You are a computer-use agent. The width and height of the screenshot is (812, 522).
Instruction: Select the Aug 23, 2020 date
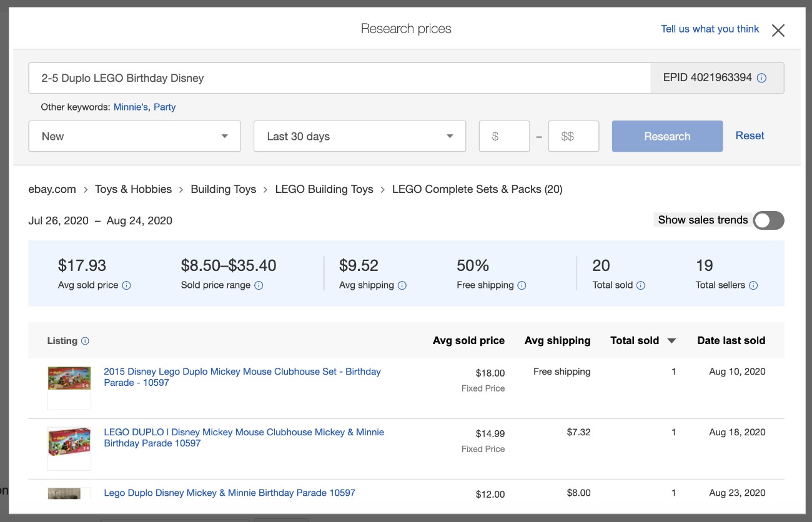(x=737, y=493)
